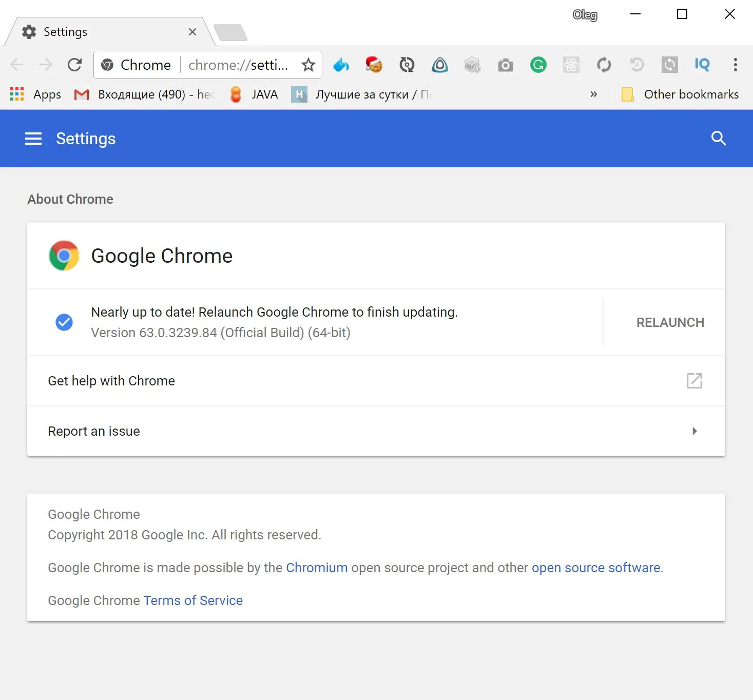Click the gray square sync extension icon

tap(670, 65)
